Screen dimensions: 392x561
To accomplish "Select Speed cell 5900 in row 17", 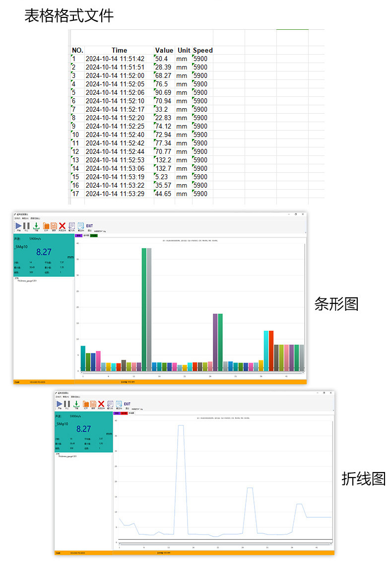I will (203, 194).
